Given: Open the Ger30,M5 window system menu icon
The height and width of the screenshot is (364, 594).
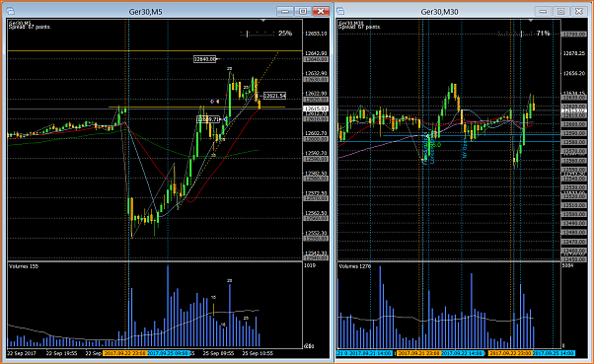Looking at the screenshot, I should tap(10, 11).
